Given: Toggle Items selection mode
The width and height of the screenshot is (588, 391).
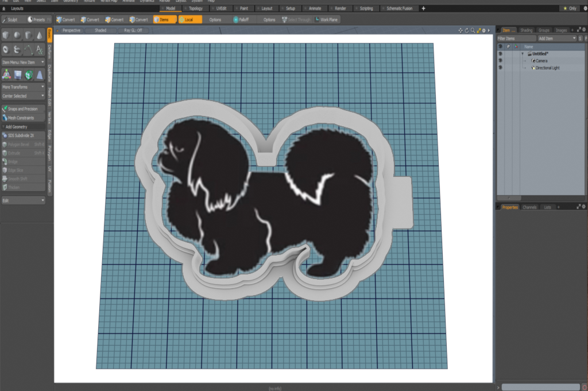Looking at the screenshot, I should tap(165, 20).
